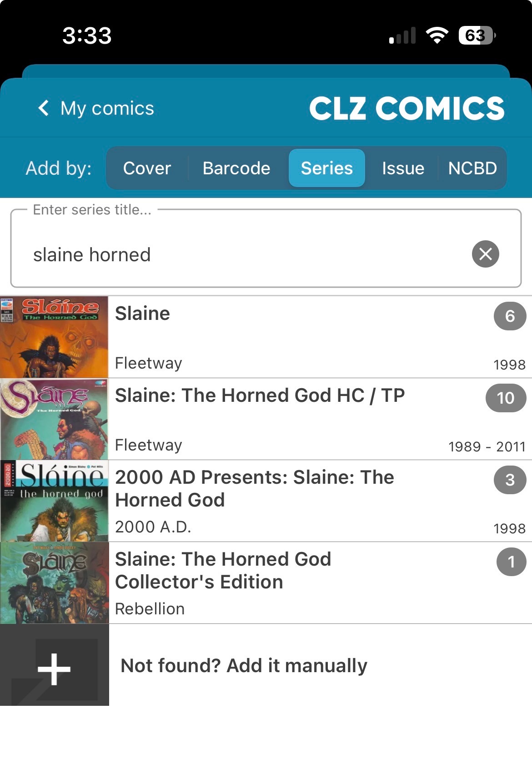Tap the issue count badge showing 1
The width and height of the screenshot is (532, 780).
pyautogui.click(x=511, y=562)
